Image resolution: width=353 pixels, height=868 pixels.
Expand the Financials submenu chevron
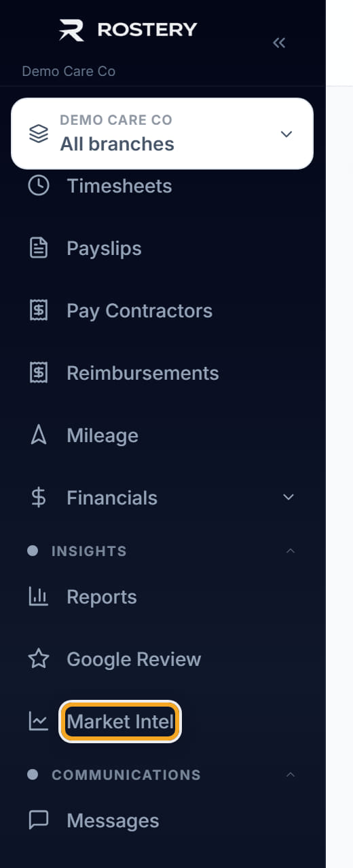289,498
